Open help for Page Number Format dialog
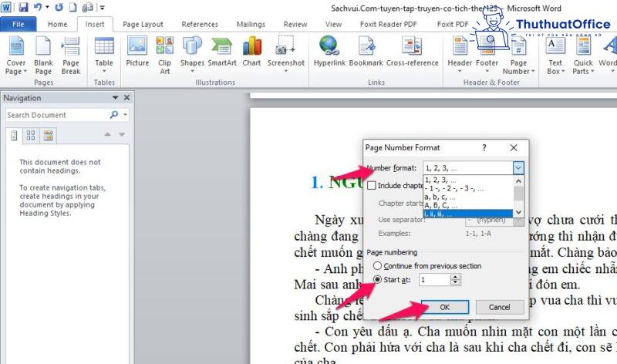Image resolution: width=617 pixels, height=364 pixels. [x=484, y=147]
